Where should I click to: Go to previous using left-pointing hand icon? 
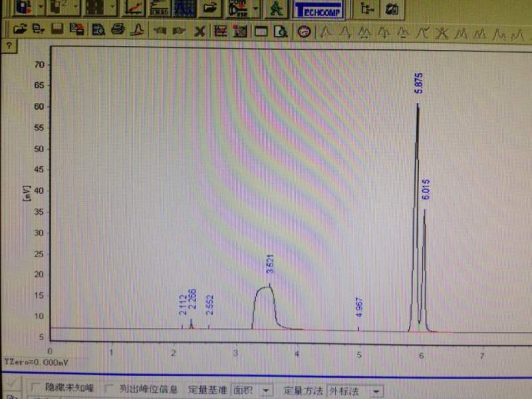(x=160, y=31)
